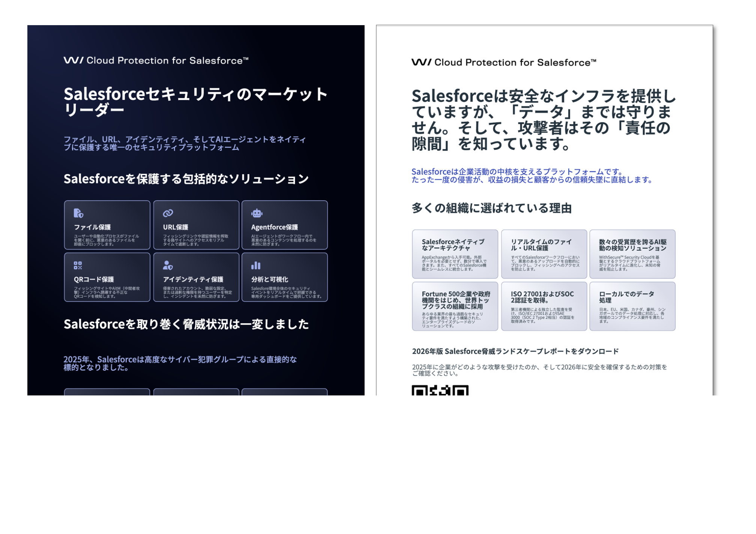Click the AppExchangeから入手可能 description text
This screenshot has width=756, height=534.
tap(454, 263)
